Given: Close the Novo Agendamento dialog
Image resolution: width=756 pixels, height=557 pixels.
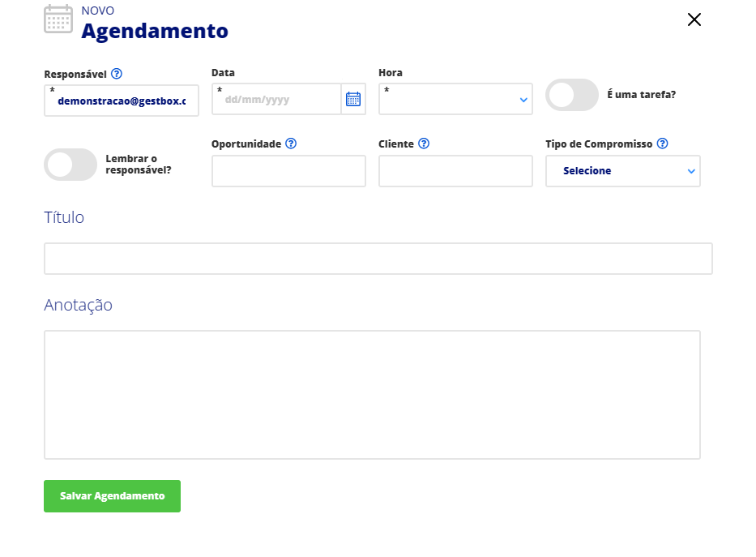Looking at the screenshot, I should click(x=694, y=19).
